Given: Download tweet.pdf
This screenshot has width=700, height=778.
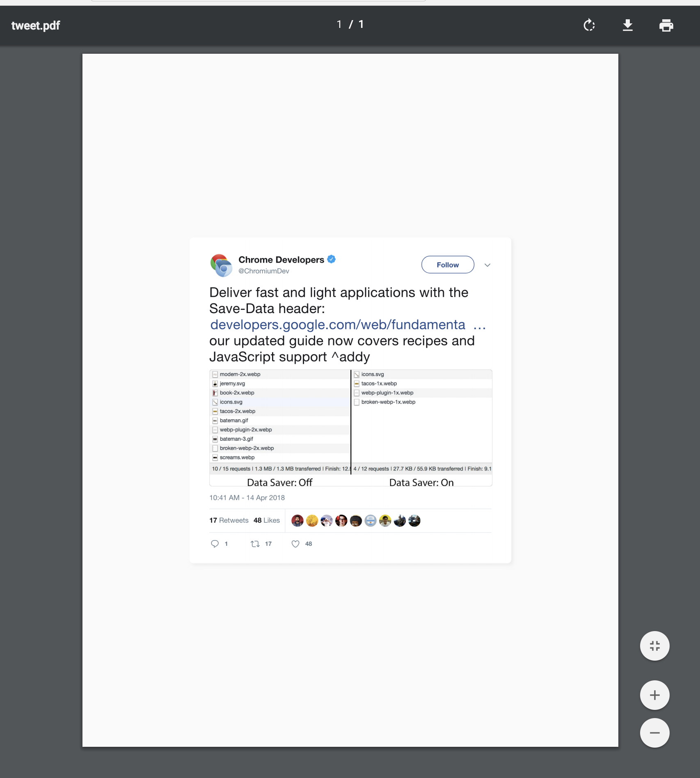Looking at the screenshot, I should 627,25.
